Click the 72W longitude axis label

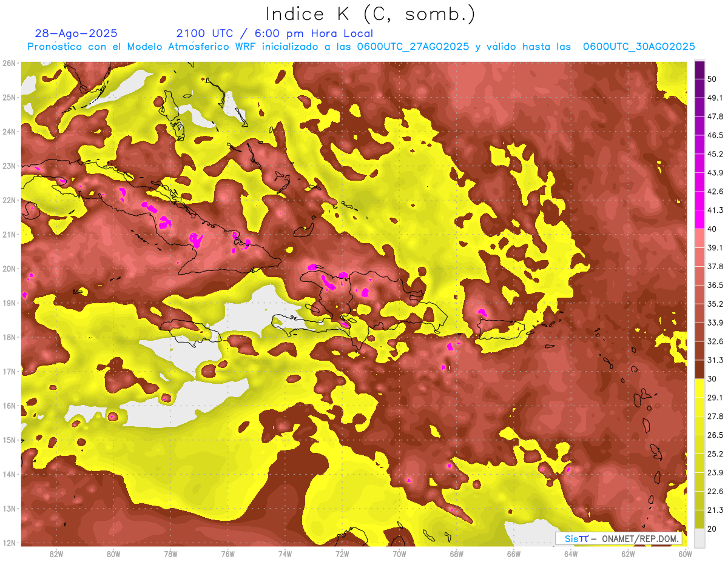[x=342, y=554]
